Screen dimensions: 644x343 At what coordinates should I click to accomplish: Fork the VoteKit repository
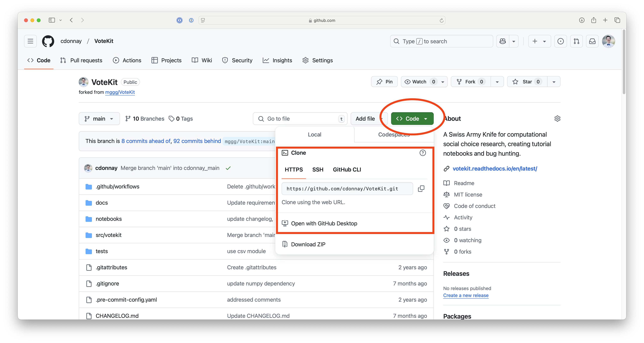[x=471, y=82]
